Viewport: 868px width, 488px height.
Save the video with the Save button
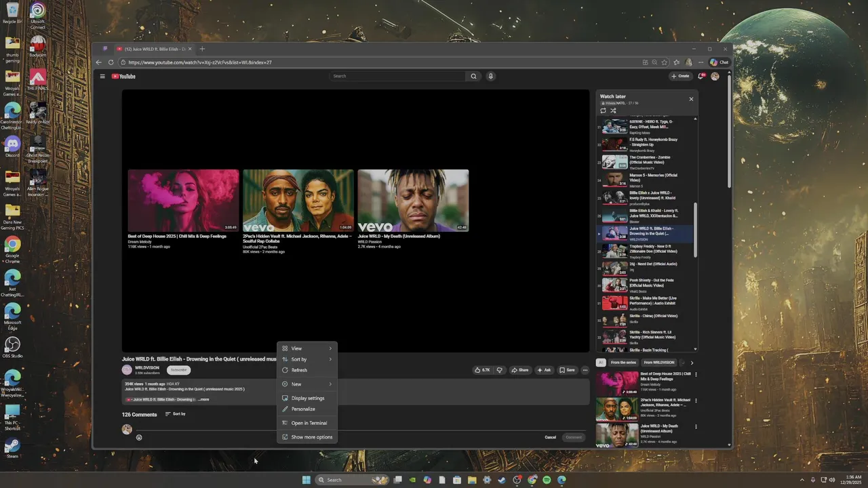[568, 370]
